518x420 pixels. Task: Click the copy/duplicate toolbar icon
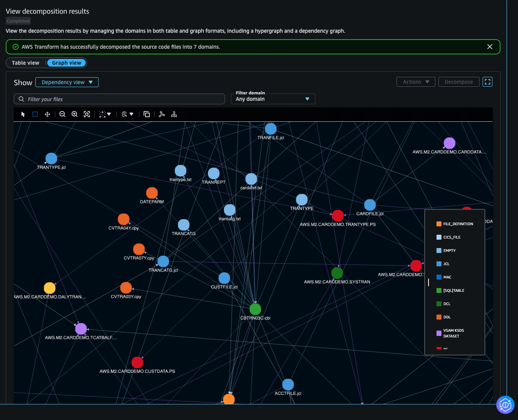point(147,114)
